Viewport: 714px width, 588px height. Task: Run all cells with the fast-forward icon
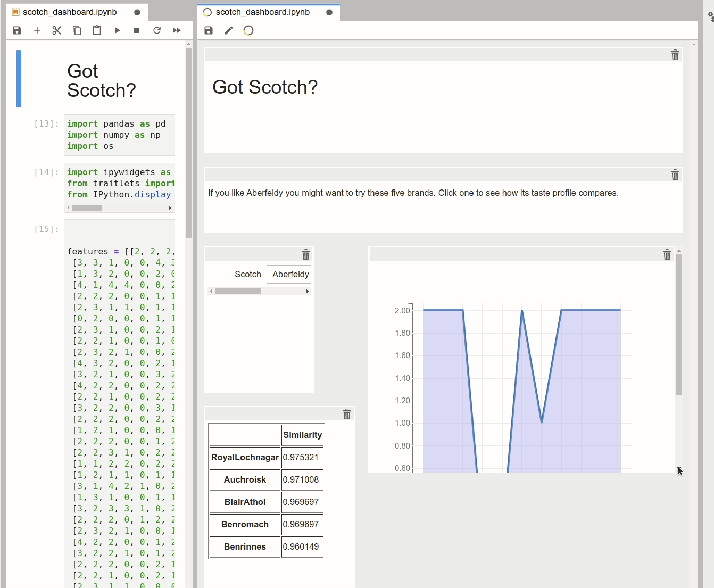point(177,30)
